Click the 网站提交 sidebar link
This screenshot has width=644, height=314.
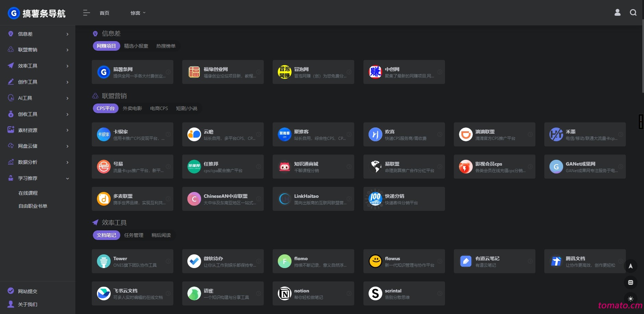tap(27, 291)
